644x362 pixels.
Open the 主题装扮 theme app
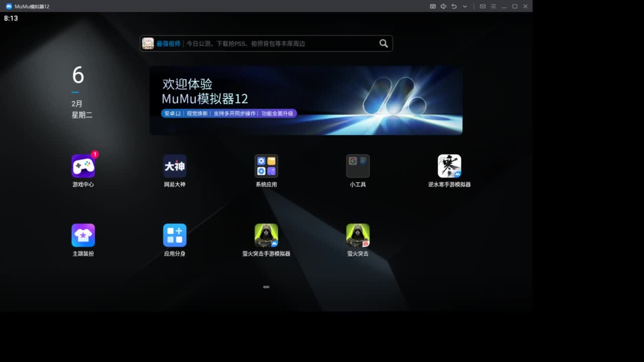click(83, 235)
